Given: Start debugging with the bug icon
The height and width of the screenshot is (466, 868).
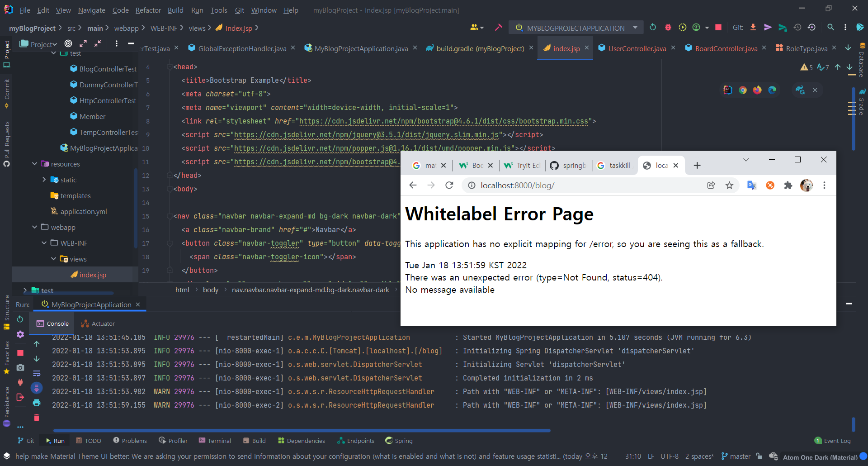Looking at the screenshot, I should (x=668, y=28).
